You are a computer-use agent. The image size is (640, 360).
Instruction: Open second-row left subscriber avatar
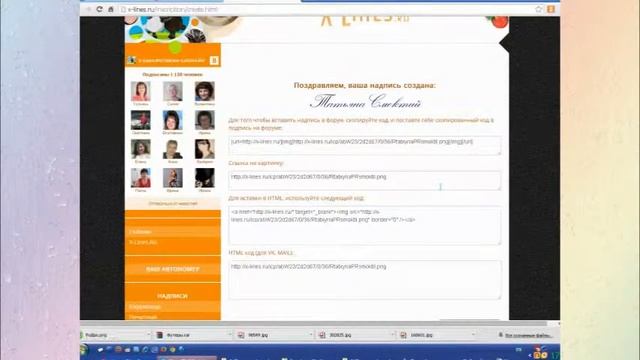pos(140,120)
